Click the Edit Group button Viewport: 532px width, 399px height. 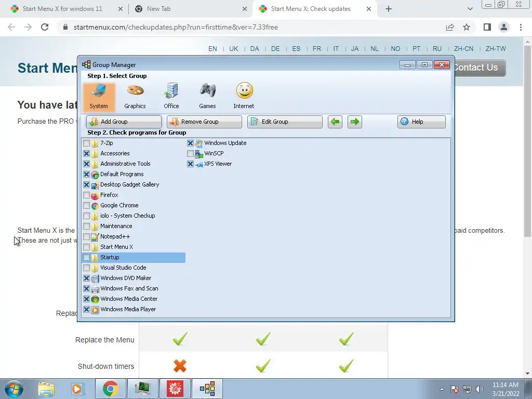pos(285,122)
